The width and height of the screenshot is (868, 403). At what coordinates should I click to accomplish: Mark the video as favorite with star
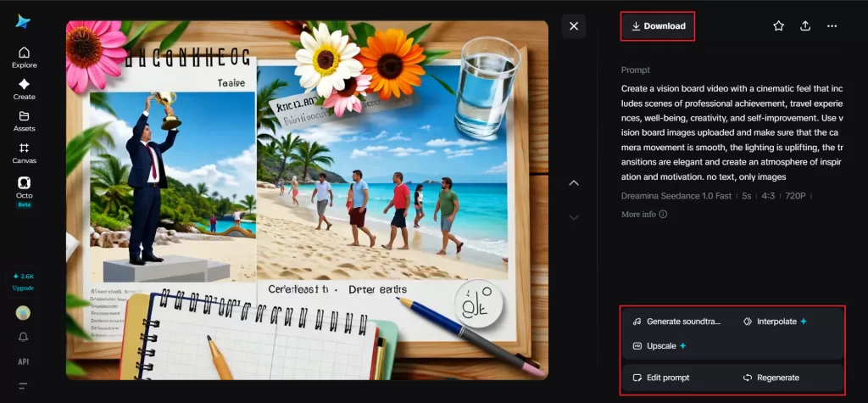778,26
